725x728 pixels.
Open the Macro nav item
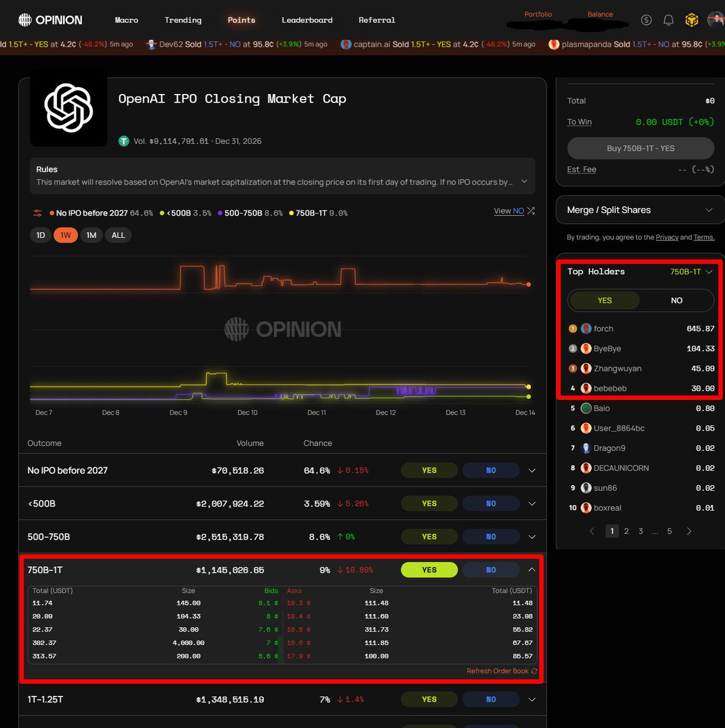point(126,20)
